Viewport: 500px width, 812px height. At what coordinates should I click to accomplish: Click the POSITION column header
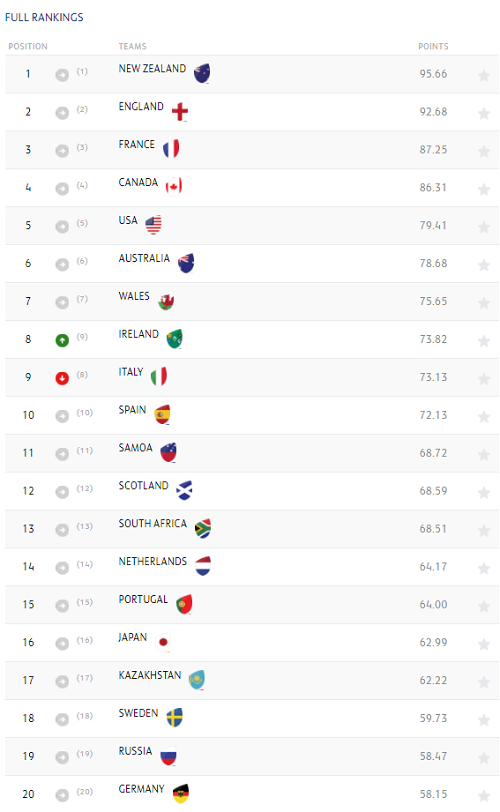coord(28,46)
